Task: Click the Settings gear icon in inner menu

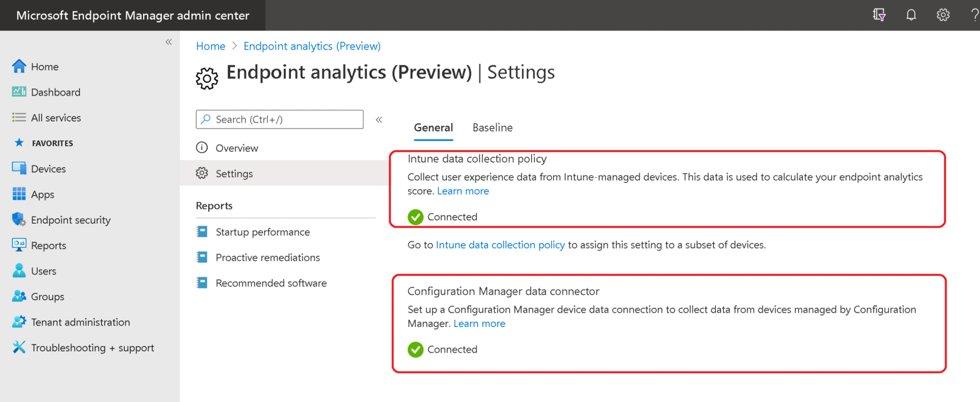Action: [202, 173]
